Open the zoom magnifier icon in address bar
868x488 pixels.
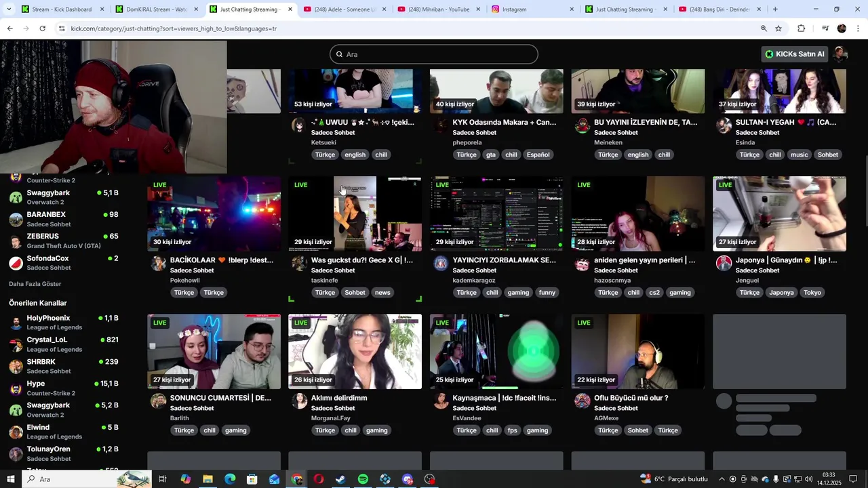(x=764, y=28)
